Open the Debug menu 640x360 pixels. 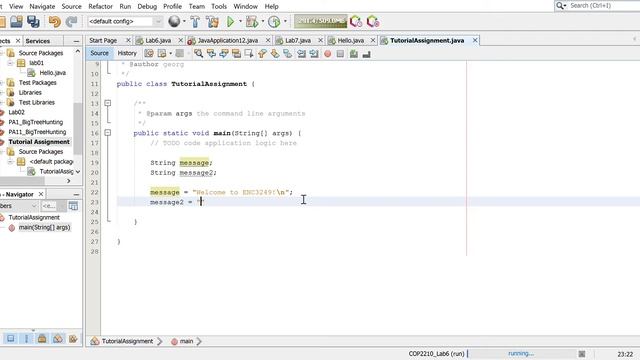pos(147,7)
